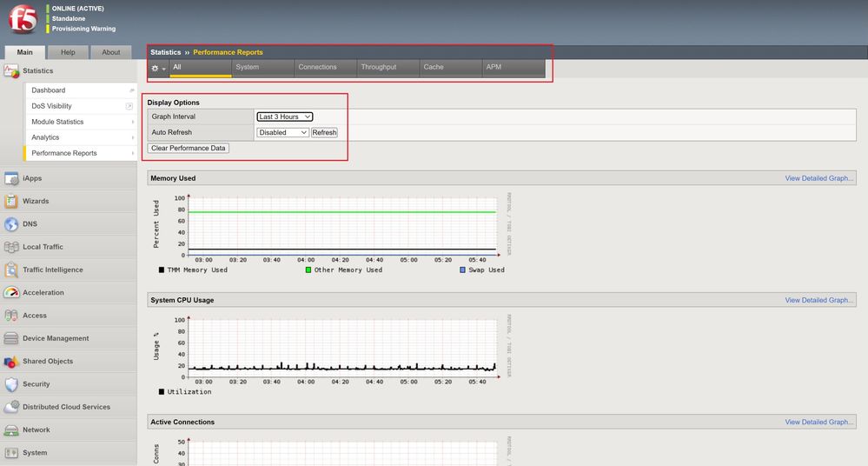The height and width of the screenshot is (466, 868).
Task: Open the Wizards section icon
Action: 11,201
